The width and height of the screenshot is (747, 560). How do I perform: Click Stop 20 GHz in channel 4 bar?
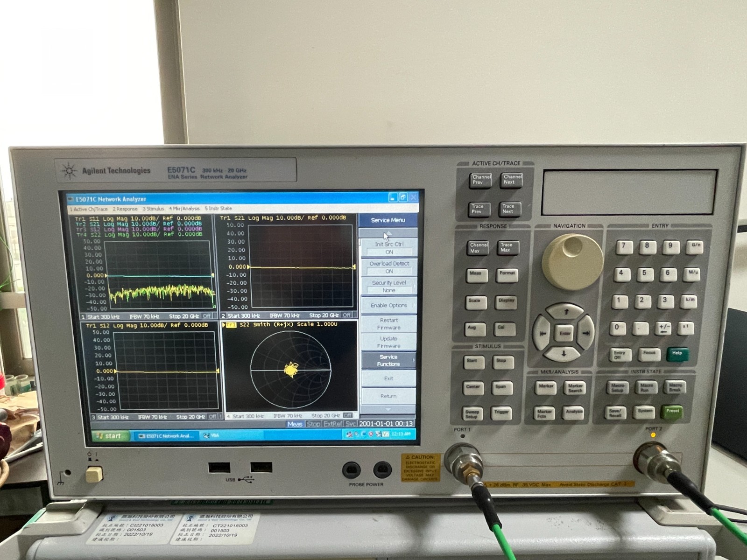(x=325, y=416)
